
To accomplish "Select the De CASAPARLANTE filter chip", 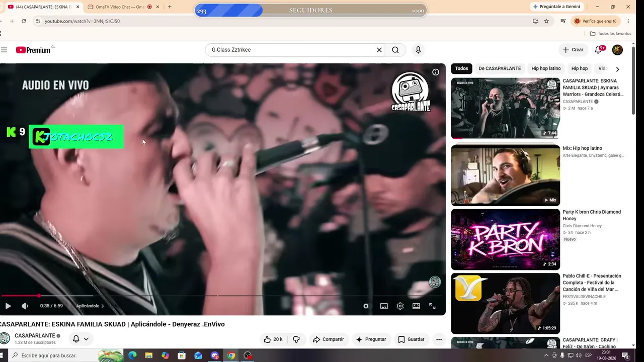I will [x=500, y=69].
